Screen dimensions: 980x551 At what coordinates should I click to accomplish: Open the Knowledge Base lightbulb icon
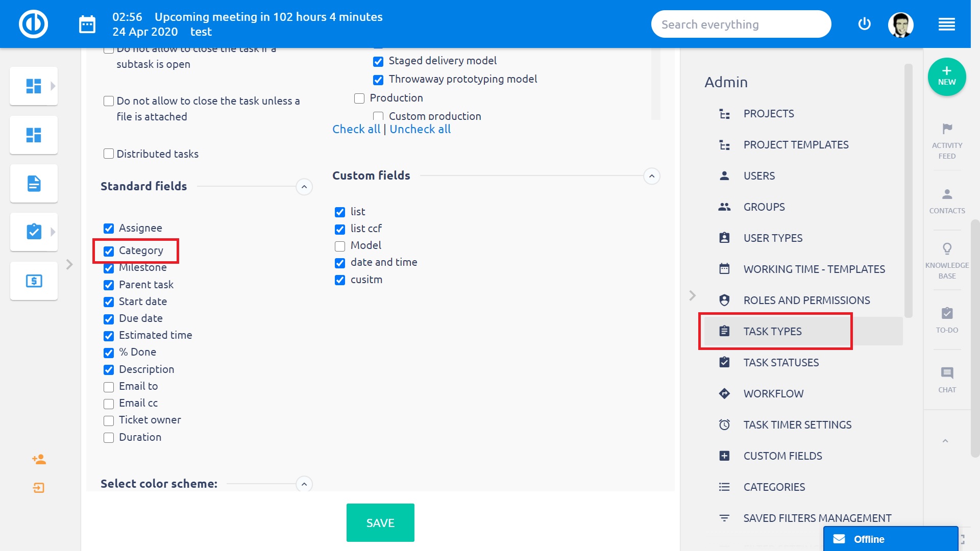click(947, 248)
